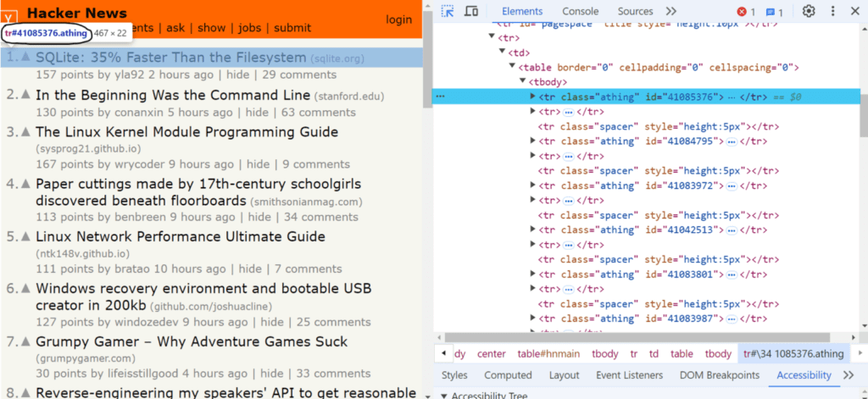Collapse the tbody element node
The width and height of the screenshot is (868, 399).
pos(522,82)
